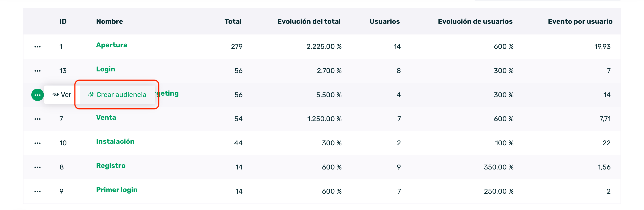Sort by the Usuarios column header
Image resolution: width=644 pixels, height=210 pixels.
point(384,21)
